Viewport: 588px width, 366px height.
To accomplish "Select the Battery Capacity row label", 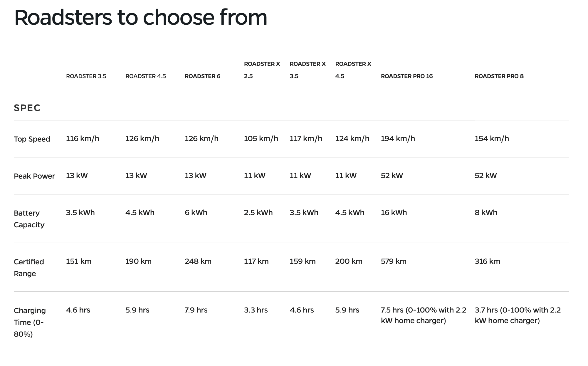I will point(29,219).
